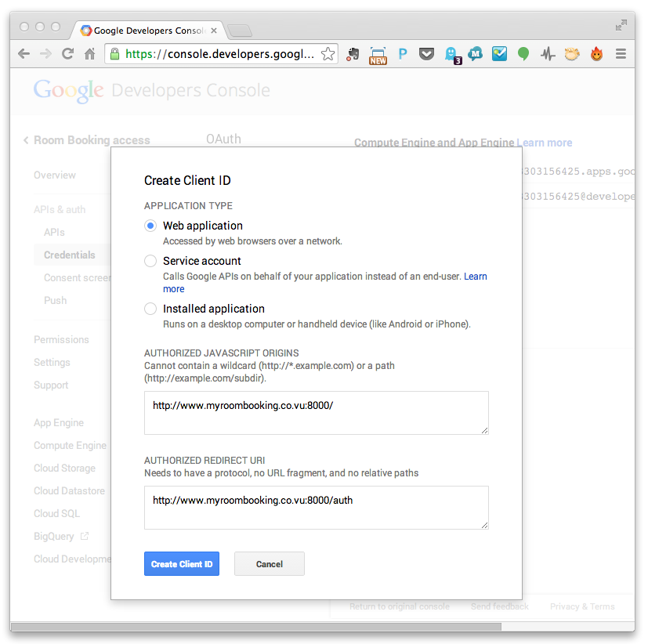Grab resize handle of JavaScript Origins box
Viewport: 648px width, 644px height.
pyautogui.click(x=484, y=430)
